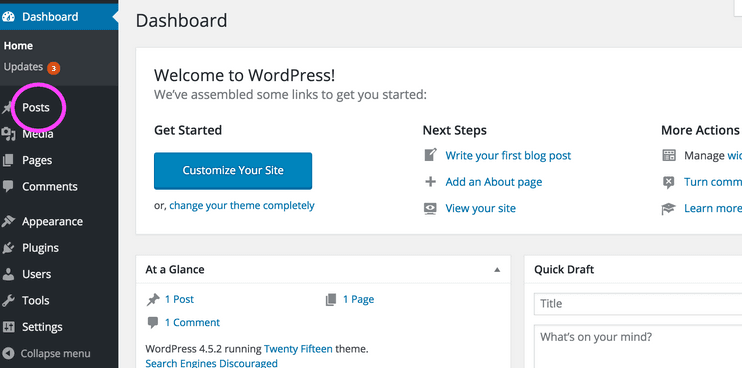Open the Pages menu
The width and height of the screenshot is (742, 368).
[x=37, y=160]
